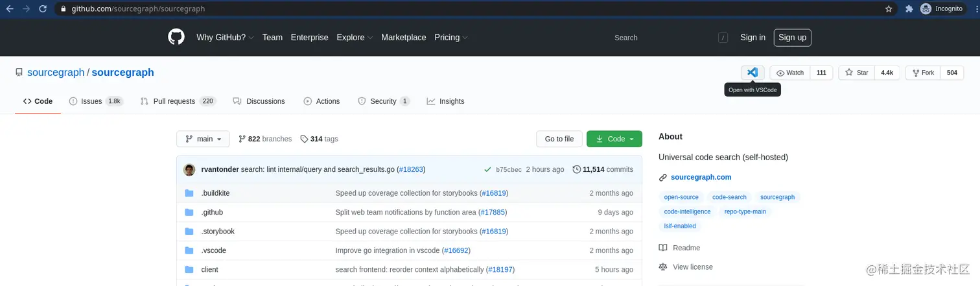This screenshot has width=980, height=286.
Task: Open the 314 tags link
Action: [319, 139]
